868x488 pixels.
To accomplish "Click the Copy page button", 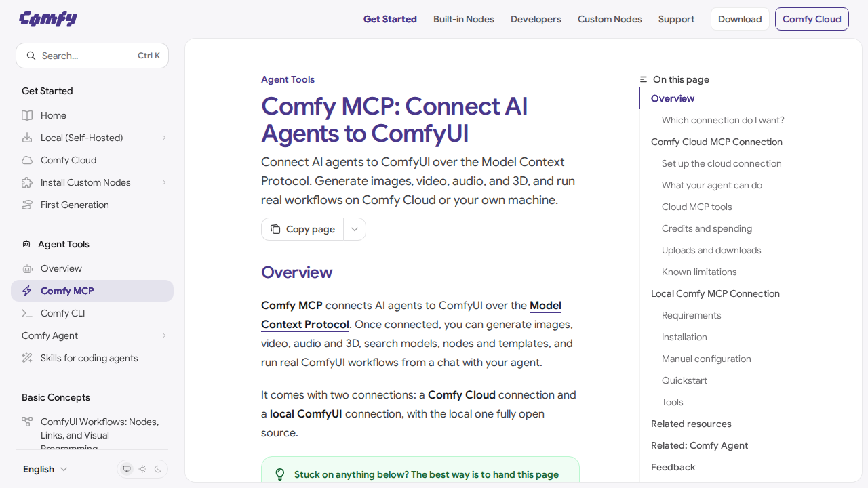I will (x=302, y=229).
